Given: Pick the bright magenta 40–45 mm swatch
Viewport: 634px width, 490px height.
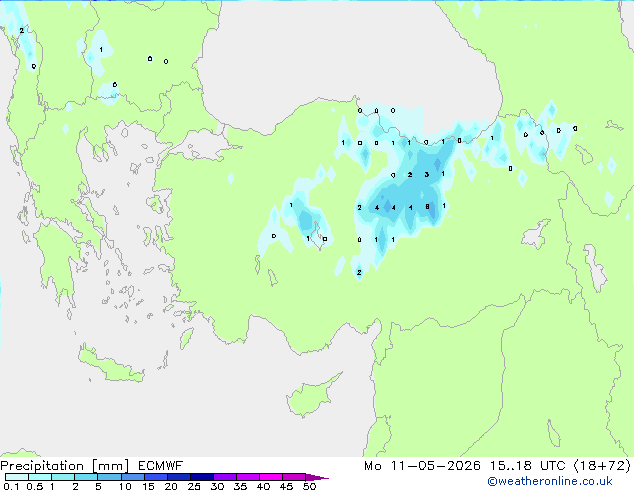Looking at the screenshot, I should pos(271,477).
